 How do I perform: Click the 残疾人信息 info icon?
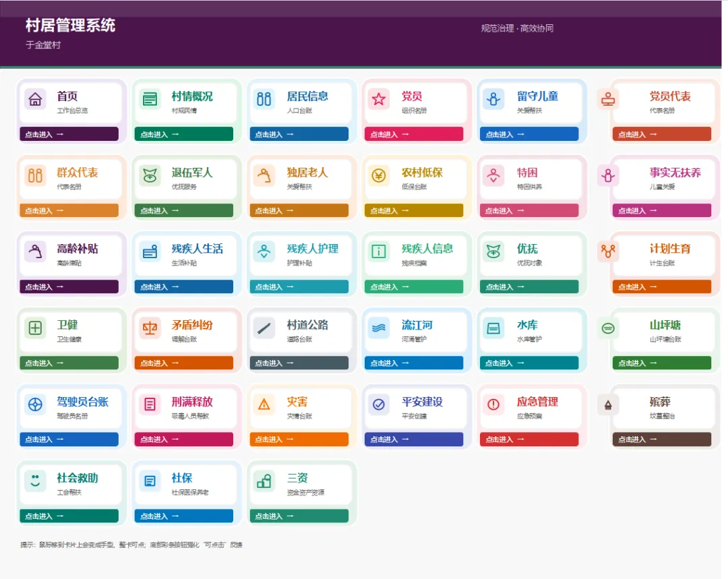coord(379,251)
